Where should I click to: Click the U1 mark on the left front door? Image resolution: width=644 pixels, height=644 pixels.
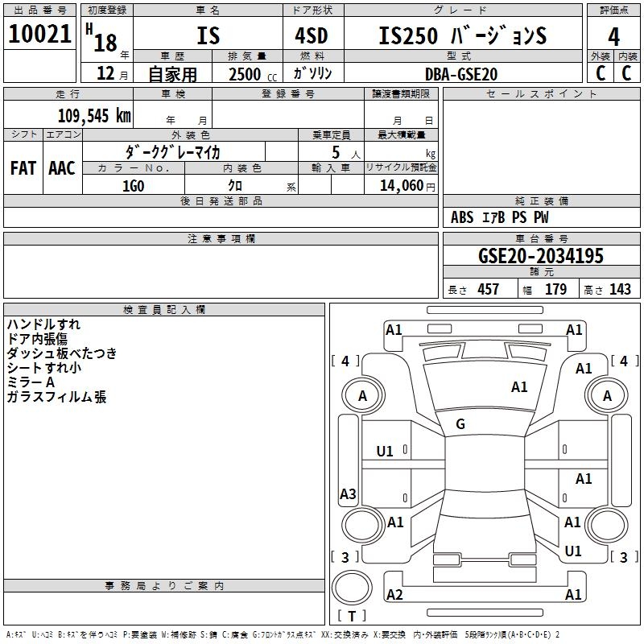coord(385,452)
